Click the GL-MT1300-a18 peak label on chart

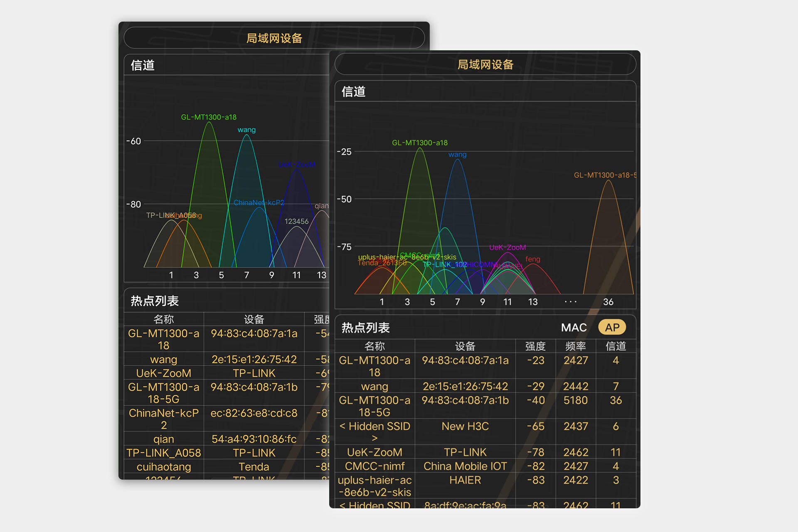point(419,142)
